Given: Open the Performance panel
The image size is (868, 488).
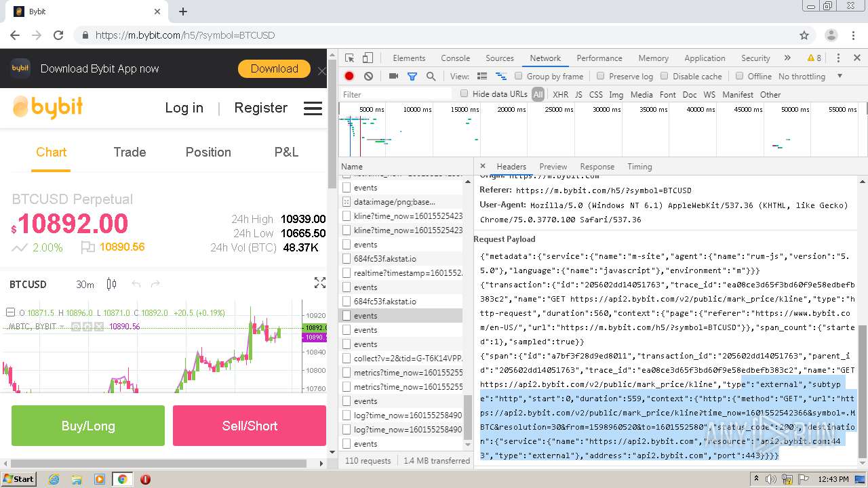Looking at the screenshot, I should point(599,58).
